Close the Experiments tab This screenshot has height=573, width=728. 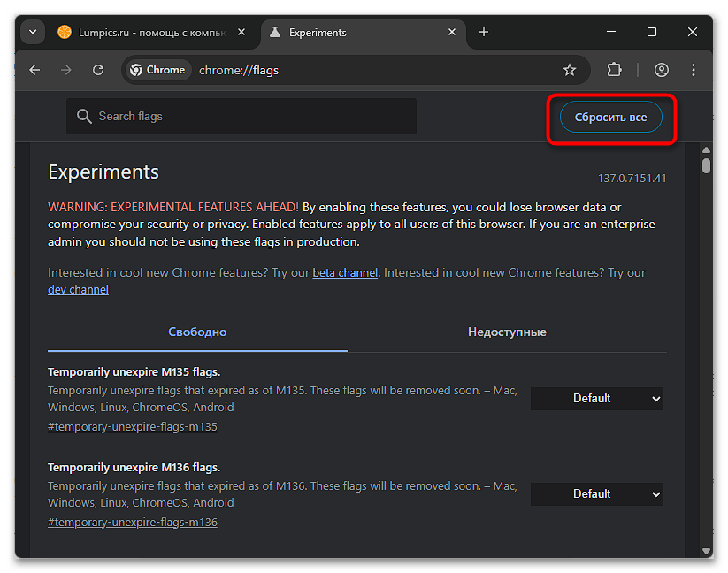pyautogui.click(x=452, y=32)
